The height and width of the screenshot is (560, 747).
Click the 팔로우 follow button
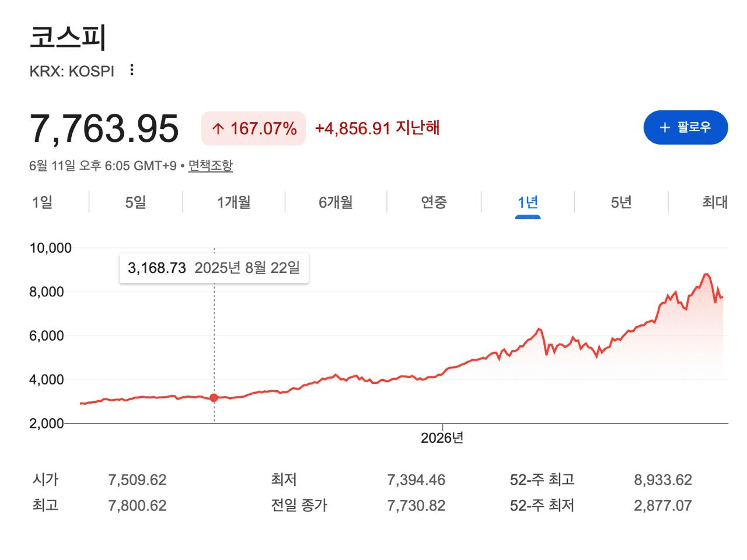tap(686, 127)
